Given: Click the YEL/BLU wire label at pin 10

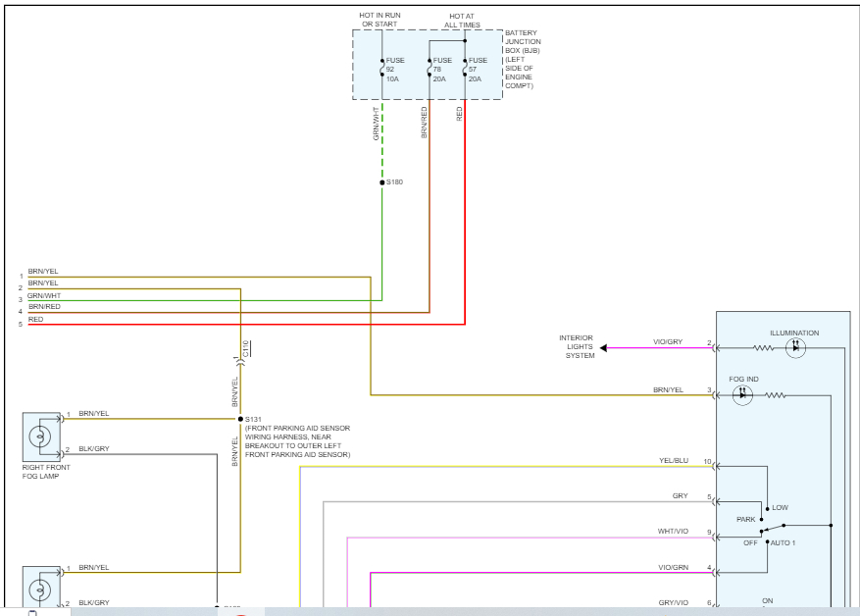Looking at the screenshot, I should tap(674, 460).
